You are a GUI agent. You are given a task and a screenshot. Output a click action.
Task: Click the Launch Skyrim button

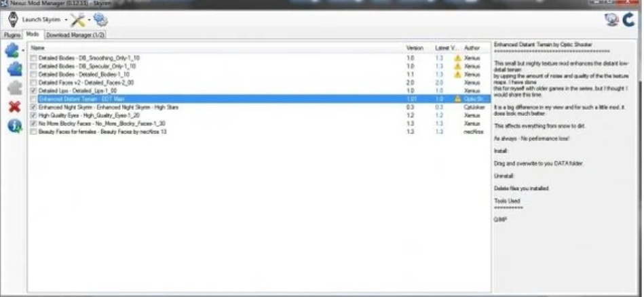click(34, 20)
